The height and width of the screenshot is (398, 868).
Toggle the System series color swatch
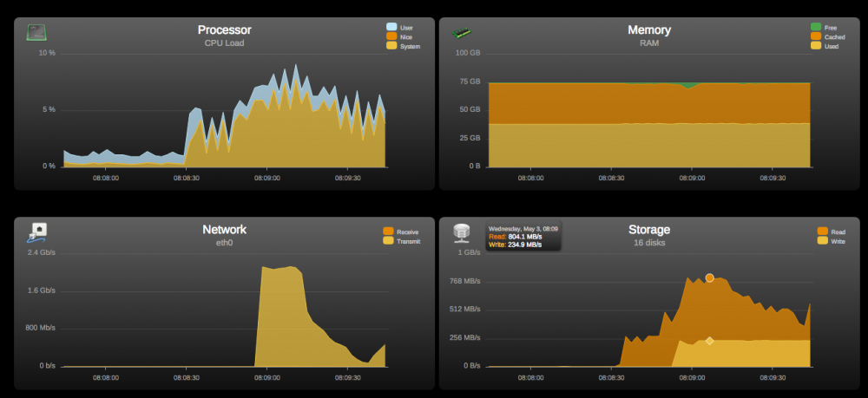[x=391, y=46]
